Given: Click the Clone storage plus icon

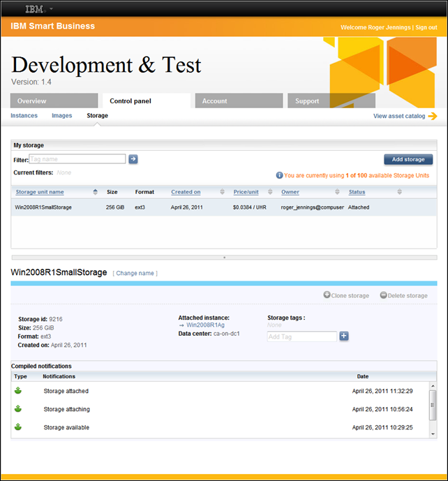Looking at the screenshot, I should point(327,295).
